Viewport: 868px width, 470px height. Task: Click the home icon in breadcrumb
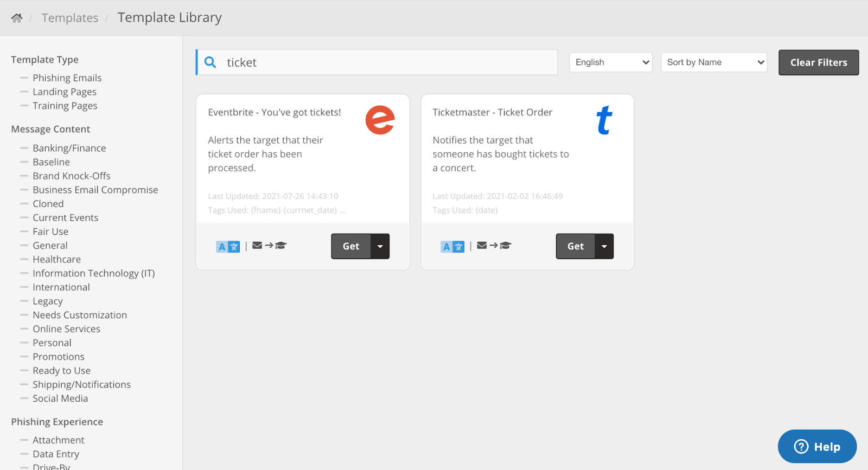pyautogui.click(x=17, y=18)
